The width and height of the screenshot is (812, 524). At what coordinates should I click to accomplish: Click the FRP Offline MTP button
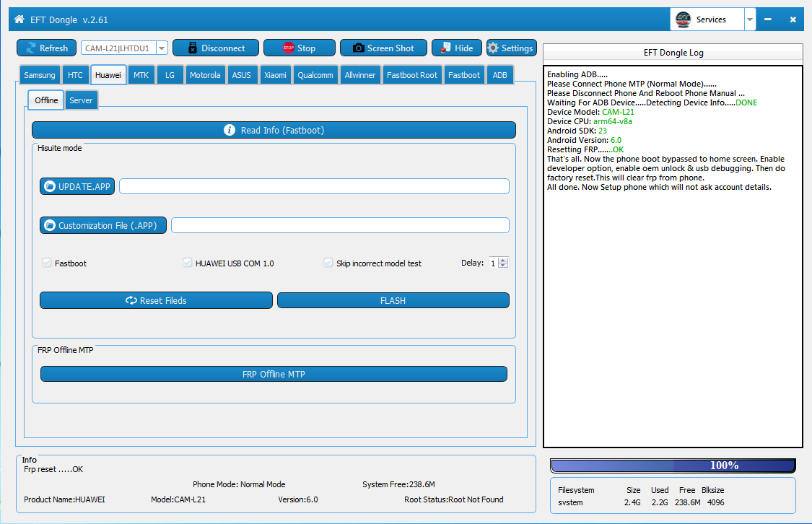coord(274,374)
